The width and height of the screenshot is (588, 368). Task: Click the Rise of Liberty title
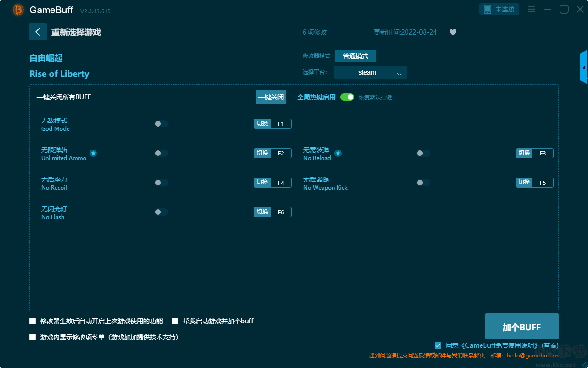pos(59,74)
